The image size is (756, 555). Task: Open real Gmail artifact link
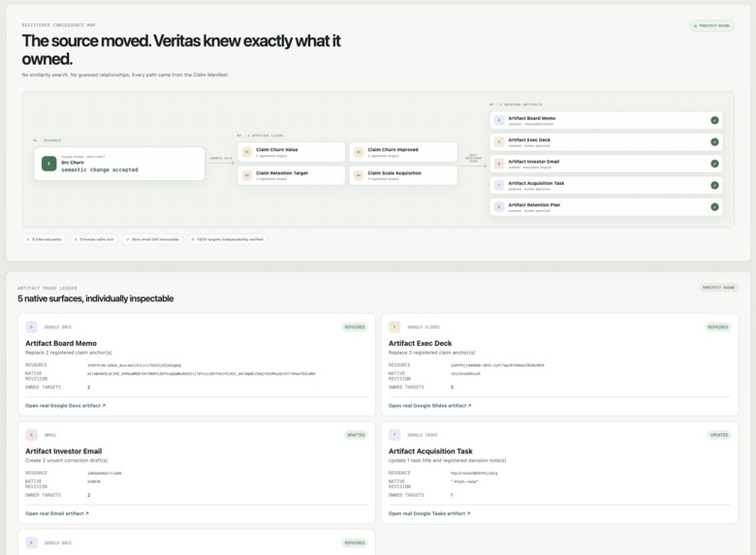coord(57,513)
